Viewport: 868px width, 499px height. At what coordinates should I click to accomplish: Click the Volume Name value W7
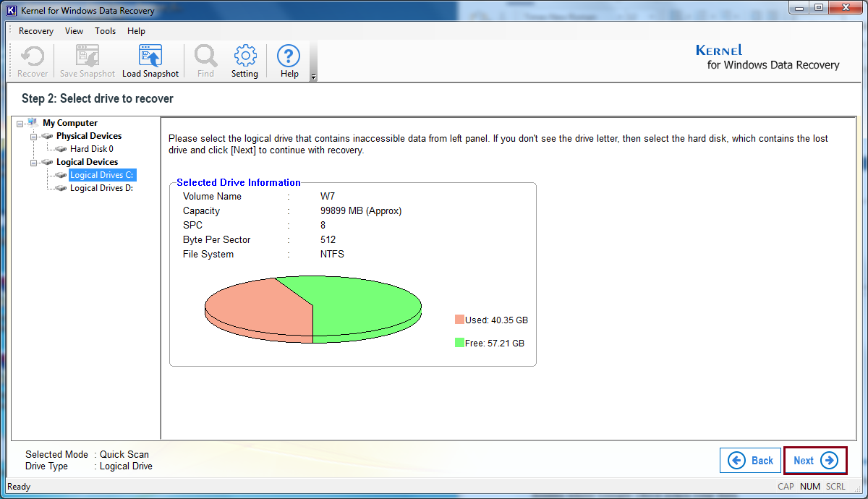(x=328, y=197)
